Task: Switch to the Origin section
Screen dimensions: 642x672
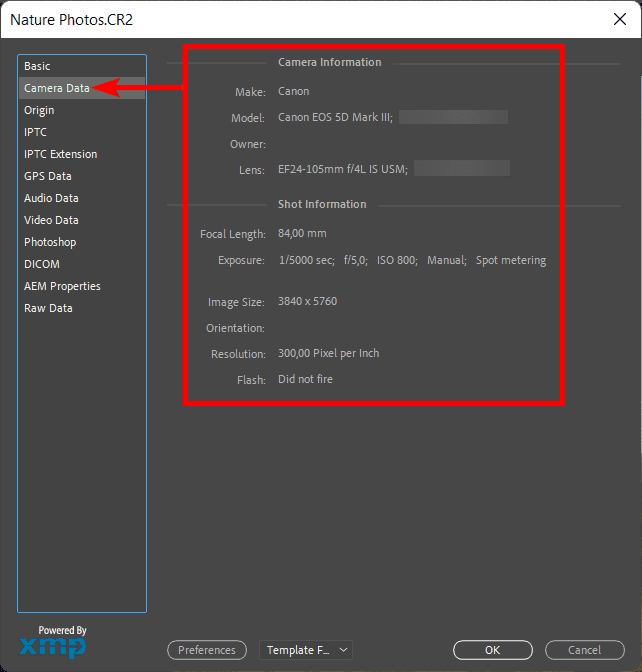Action: tap(39, 110)
